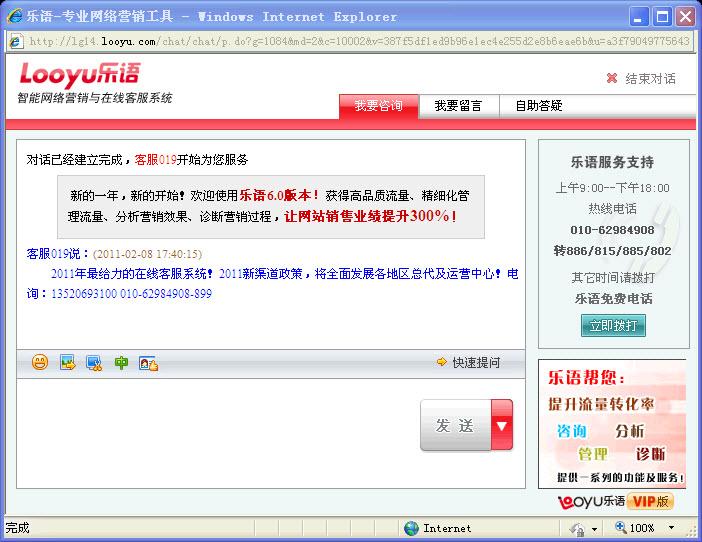Viewport: 702px width, 542px height.
Task: Click the 快速提问 arrow icon
Action: point(442,362)
